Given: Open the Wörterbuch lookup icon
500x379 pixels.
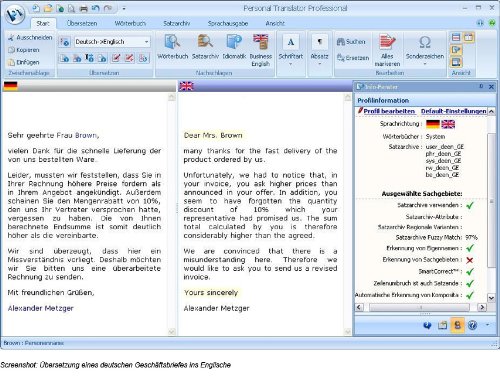Looking at the screenshot, I should 172,42.
